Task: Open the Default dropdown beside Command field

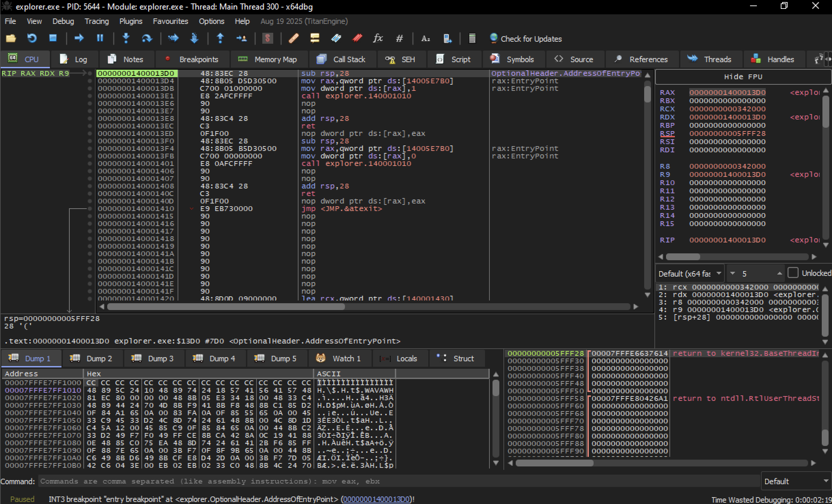Action: (x=796, y=481)
